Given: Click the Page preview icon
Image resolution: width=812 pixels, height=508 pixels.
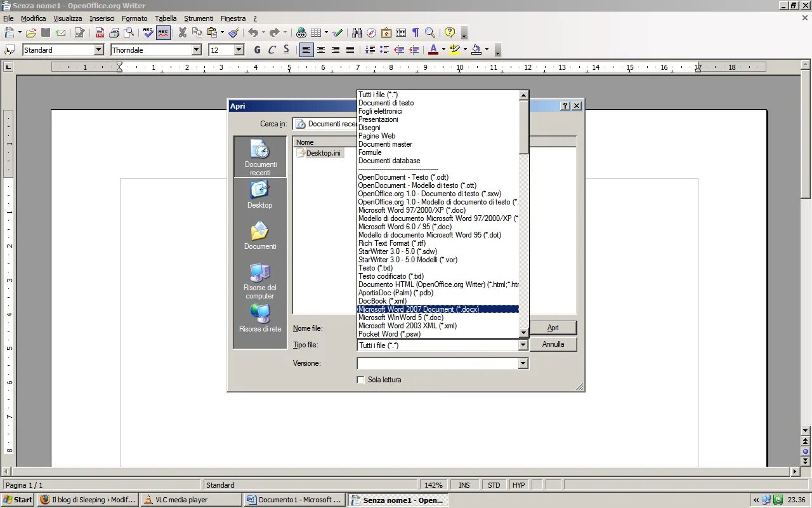Looking at the screenshot, I should click(129, 32).
